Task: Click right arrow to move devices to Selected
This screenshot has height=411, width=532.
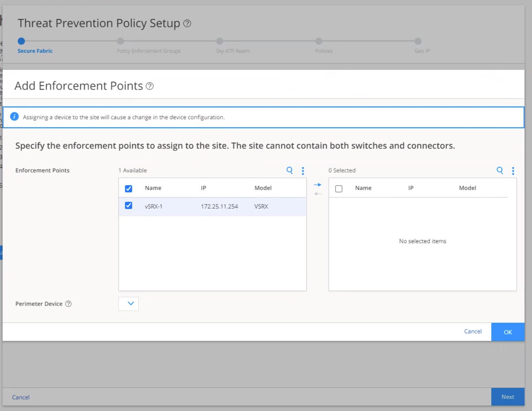Action: (x=318, y=185)
